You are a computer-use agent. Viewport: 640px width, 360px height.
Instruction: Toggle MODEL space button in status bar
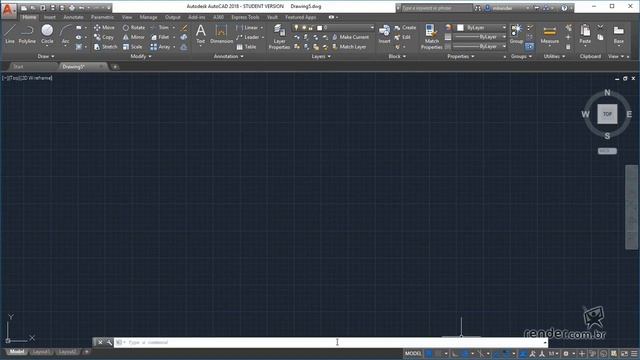(x=413, y=353)
